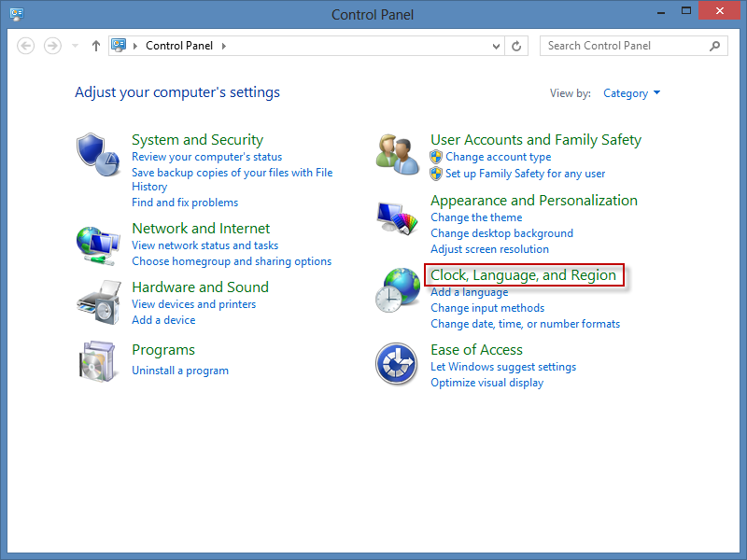747x560 pixels.
Task: Select the Add a language link
Action: (469, 292)
